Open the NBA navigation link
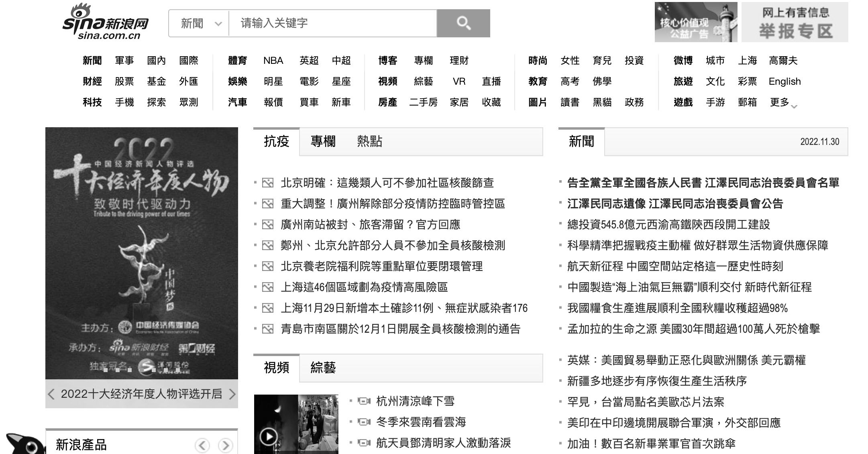 (273, 61)
